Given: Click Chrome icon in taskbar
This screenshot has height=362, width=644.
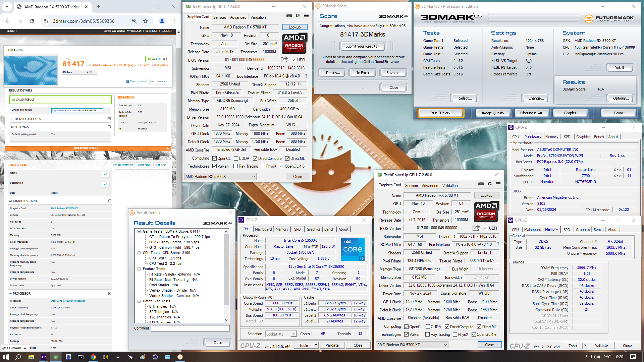Looking at the screenshot, I should pos(93,357).
